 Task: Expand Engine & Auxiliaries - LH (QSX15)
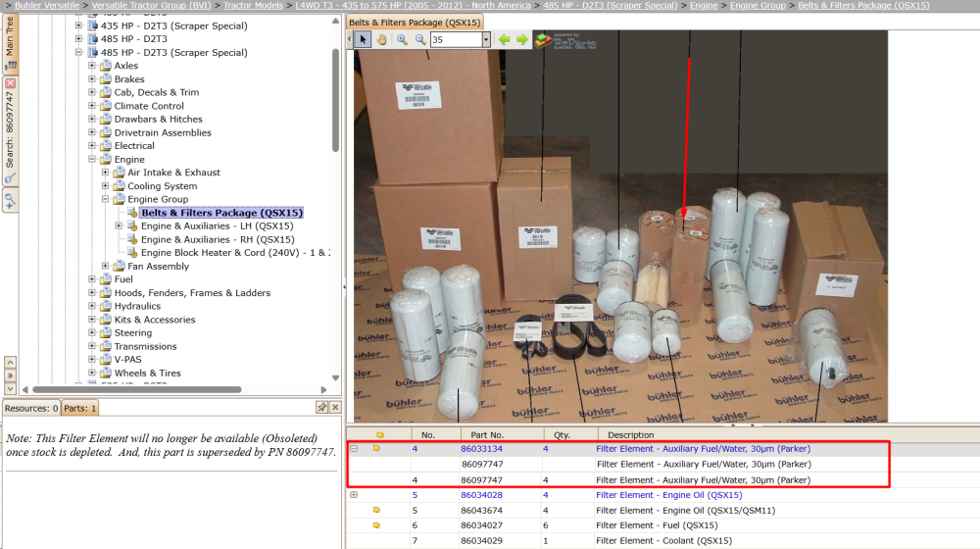pos(119,225)
